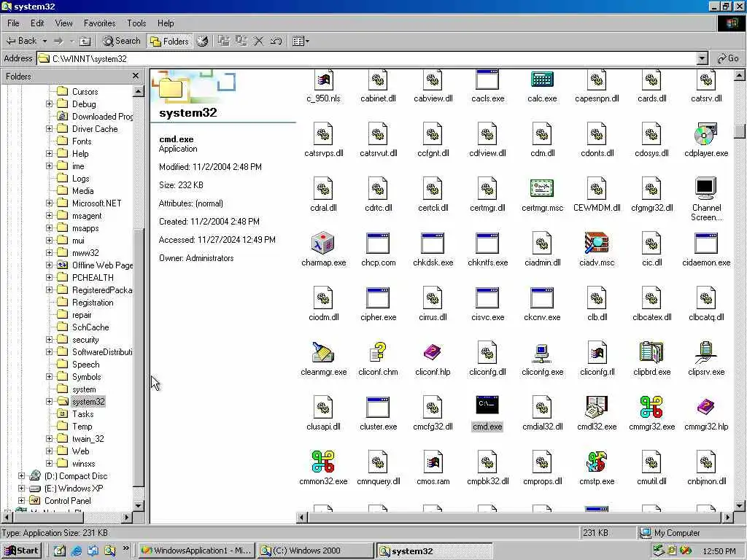Open the View menu
This screenshot has height=560, width=747.
(x=64, y=23)
